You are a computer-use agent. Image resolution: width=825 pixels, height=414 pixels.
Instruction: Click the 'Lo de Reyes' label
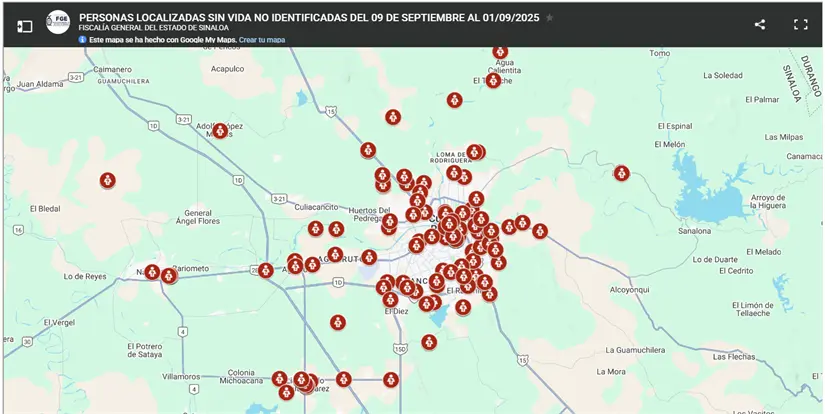pyautogui.click(x=85, y=276)
